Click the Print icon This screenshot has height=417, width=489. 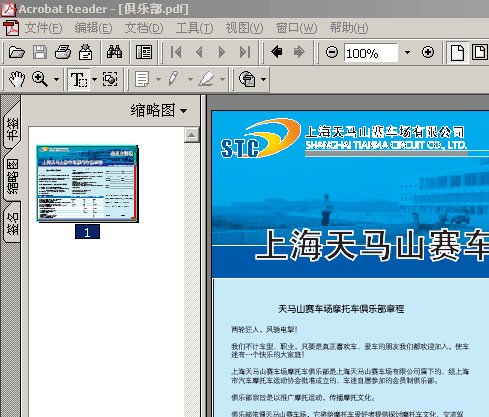pyautogui.click(x=63, y=52)
